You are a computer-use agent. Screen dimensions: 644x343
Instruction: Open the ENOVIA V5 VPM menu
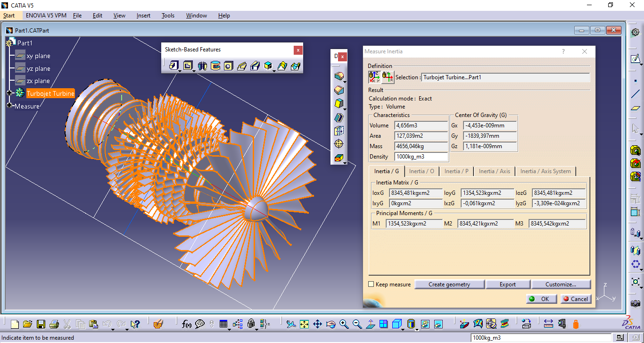tap(46, 16)
